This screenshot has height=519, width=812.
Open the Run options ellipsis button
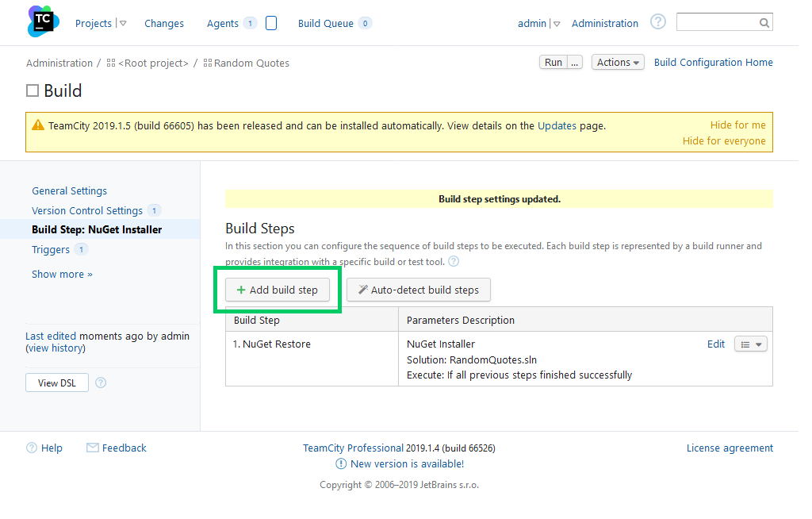(x=575, y=62)
